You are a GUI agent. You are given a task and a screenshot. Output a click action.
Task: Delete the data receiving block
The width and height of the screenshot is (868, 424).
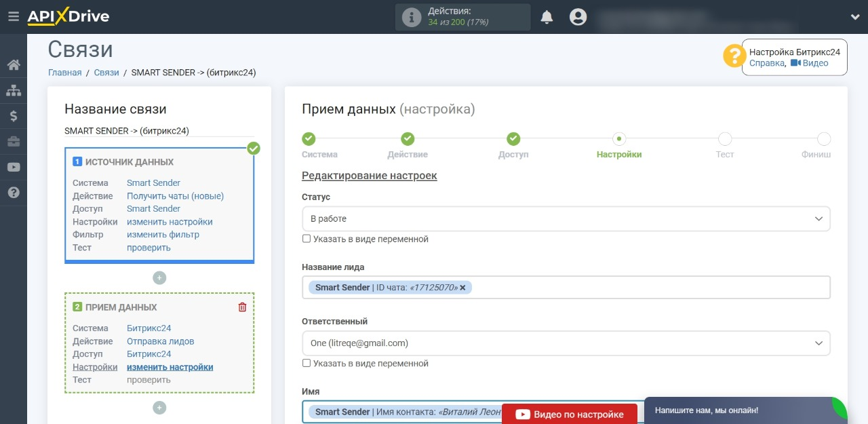point(242,307)
